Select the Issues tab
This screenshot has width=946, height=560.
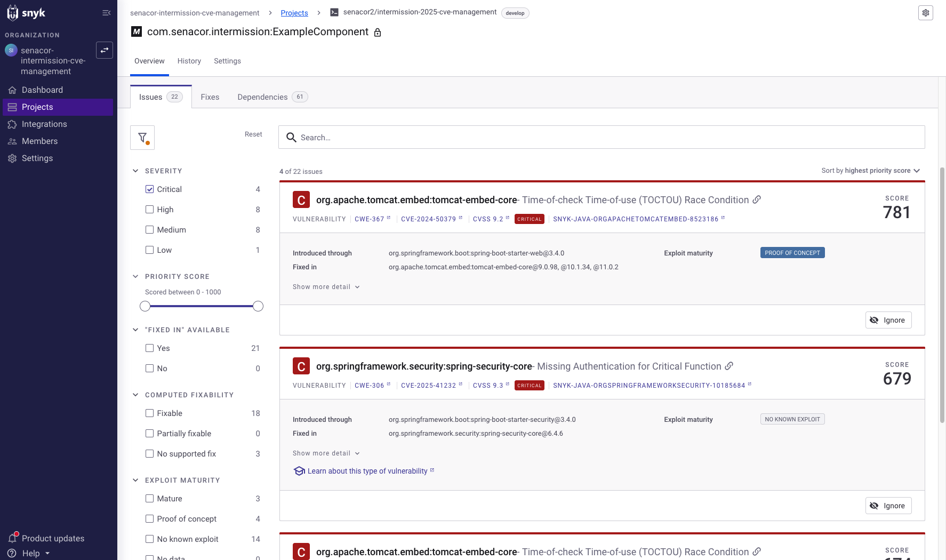(x=161, y=97)
